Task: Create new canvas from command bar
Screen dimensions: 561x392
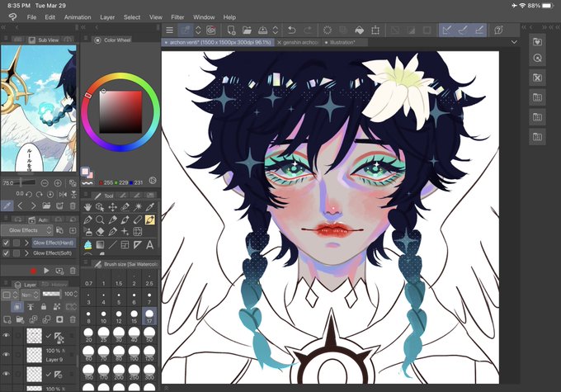Action: pos(231,30)
